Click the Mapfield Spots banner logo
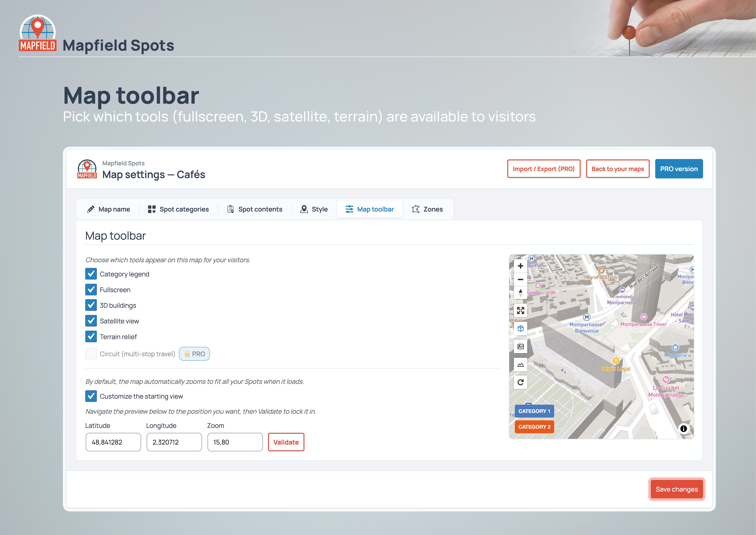 click(x=38, y=33)
